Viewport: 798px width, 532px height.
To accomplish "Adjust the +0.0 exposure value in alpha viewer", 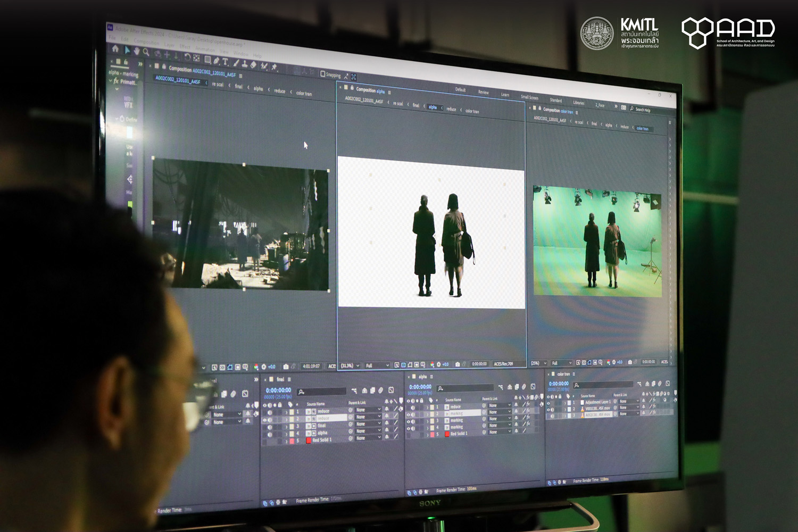I will (446, 364).
